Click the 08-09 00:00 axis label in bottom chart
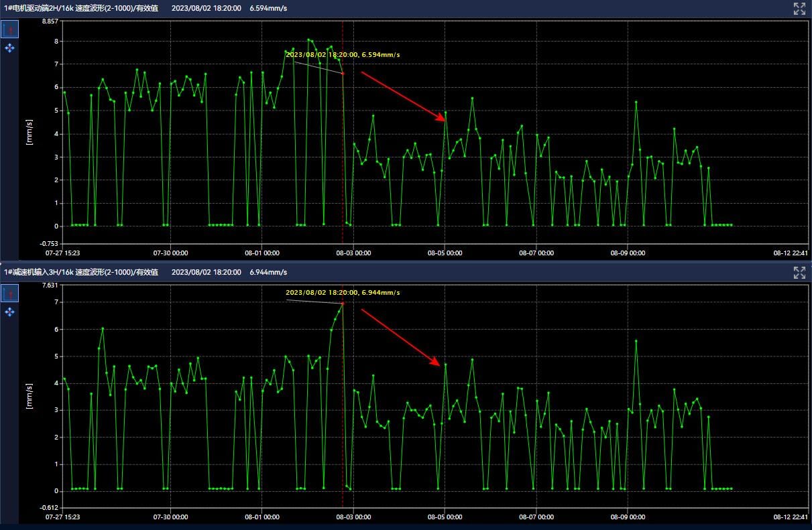812x530 pixels. click(x=628, y=517)
